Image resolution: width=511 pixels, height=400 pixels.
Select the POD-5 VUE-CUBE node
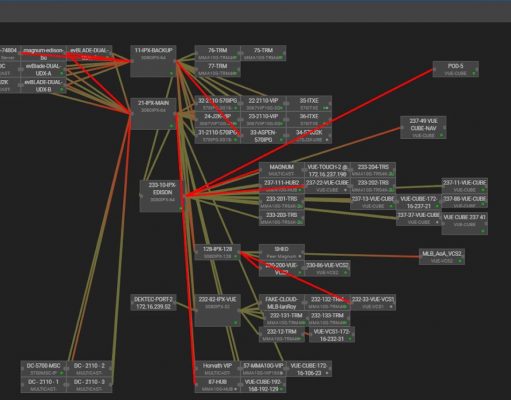click(x=456, y=69)
